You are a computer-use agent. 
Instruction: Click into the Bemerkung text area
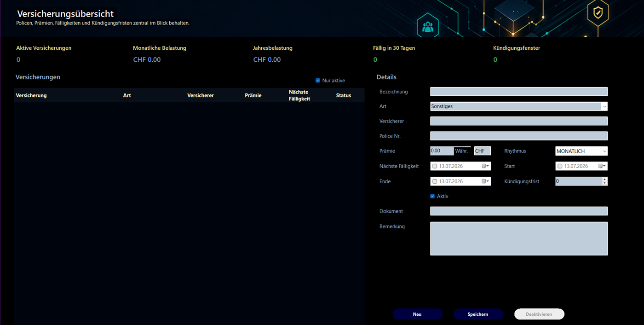[x=519, y=238]
